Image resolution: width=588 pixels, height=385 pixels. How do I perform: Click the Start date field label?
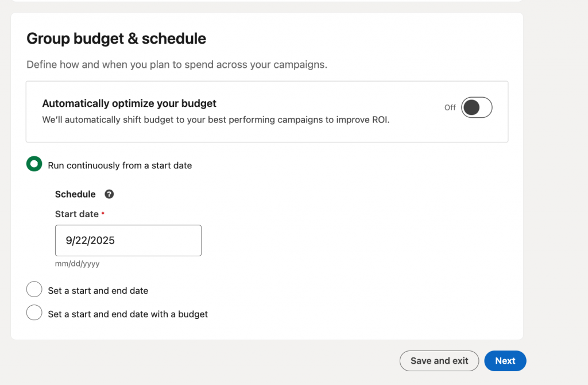pyautogui.click(x=76, y=214)
